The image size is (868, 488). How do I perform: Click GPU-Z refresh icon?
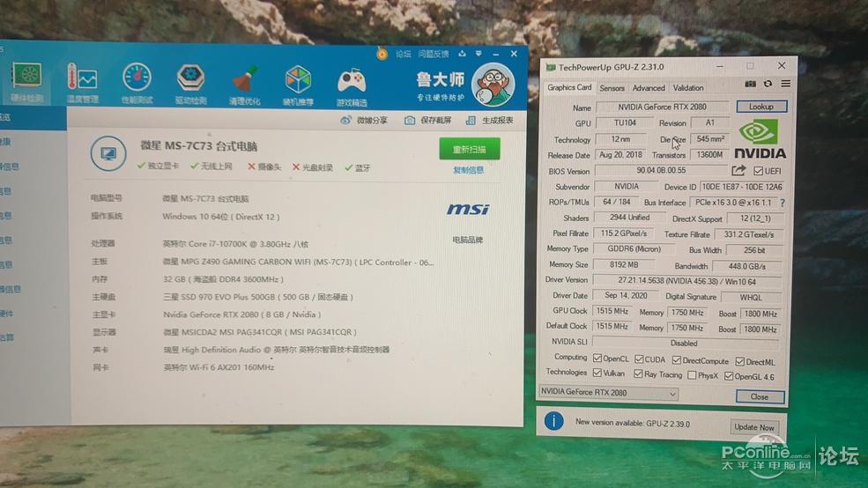768,84
